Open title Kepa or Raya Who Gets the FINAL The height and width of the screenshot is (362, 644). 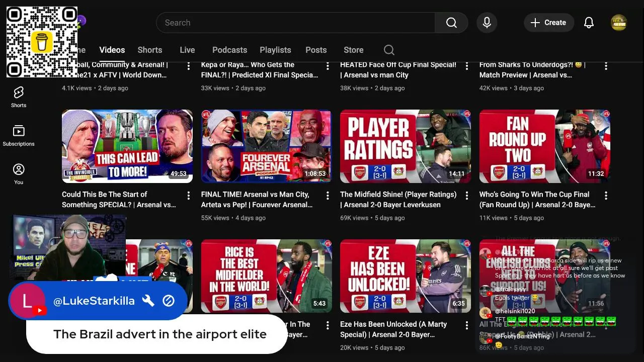260,70
